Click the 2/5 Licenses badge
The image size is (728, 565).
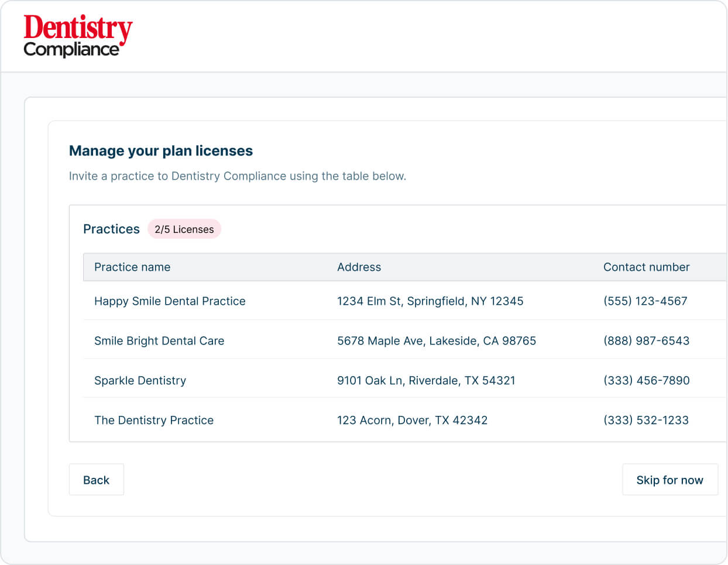click(x=184, y=229)
